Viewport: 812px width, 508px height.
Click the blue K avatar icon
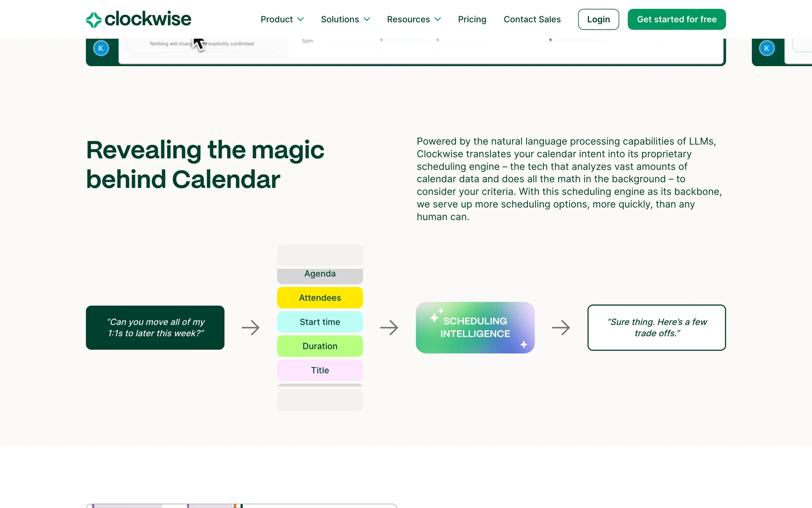(101, 48)
